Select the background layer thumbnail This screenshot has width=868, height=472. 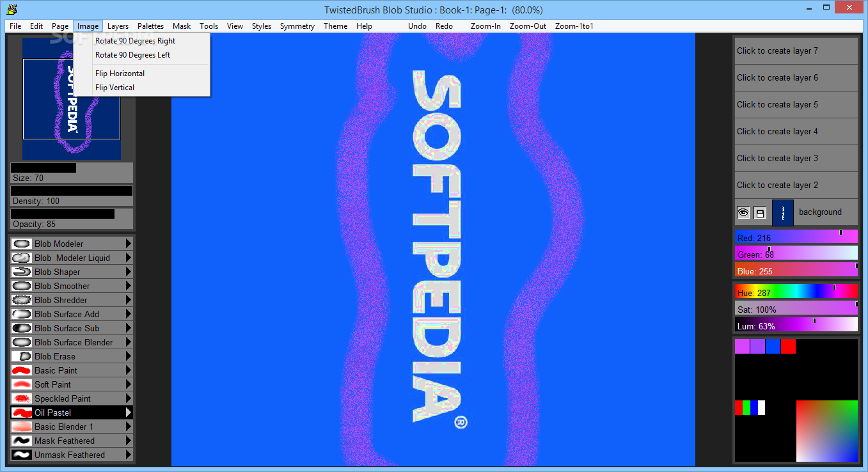(783, 212)
